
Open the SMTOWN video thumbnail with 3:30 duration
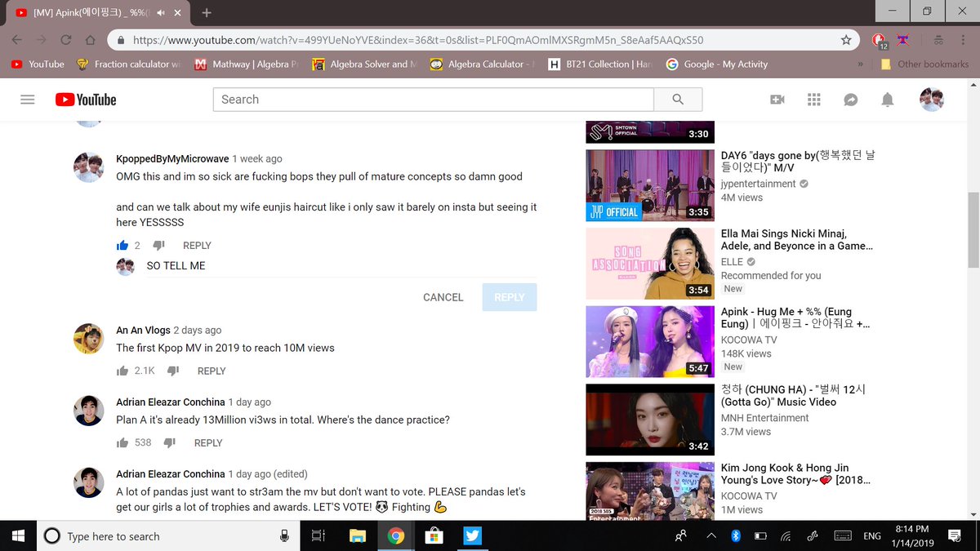coord(650,131)
